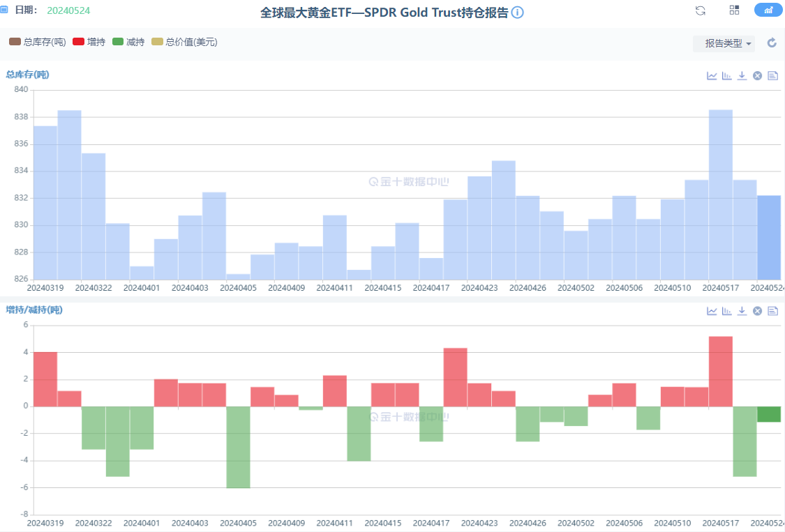Click the red swatch for 增持

[x=79, y=42]
